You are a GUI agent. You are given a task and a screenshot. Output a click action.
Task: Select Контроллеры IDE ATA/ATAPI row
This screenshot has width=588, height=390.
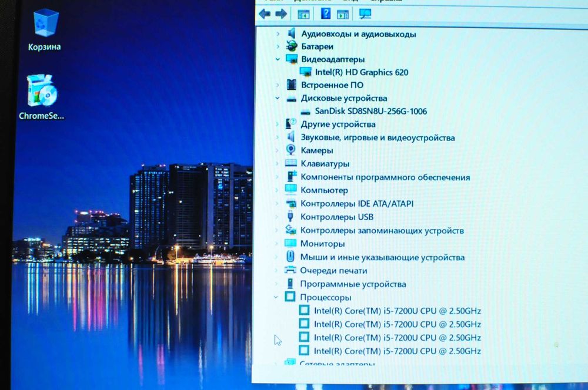(x=357, y=204)
